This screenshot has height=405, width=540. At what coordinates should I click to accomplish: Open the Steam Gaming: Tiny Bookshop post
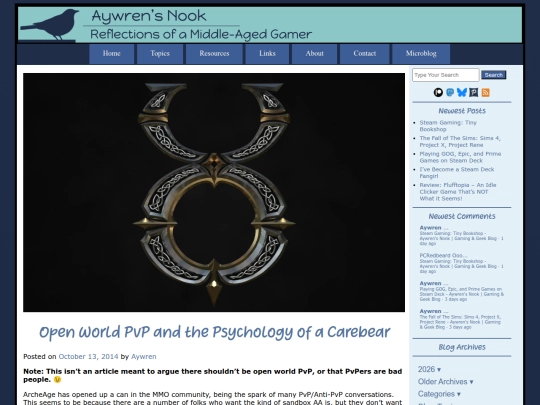click(x=448, y=126)
